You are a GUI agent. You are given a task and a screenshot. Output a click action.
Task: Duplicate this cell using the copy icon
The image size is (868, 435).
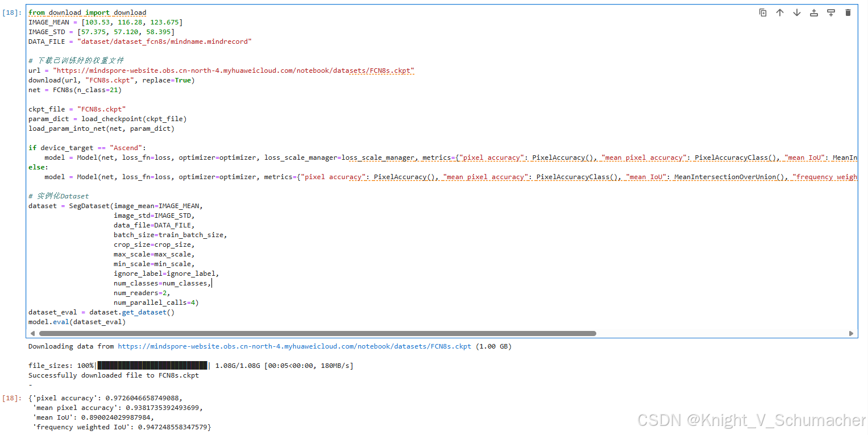763,13
